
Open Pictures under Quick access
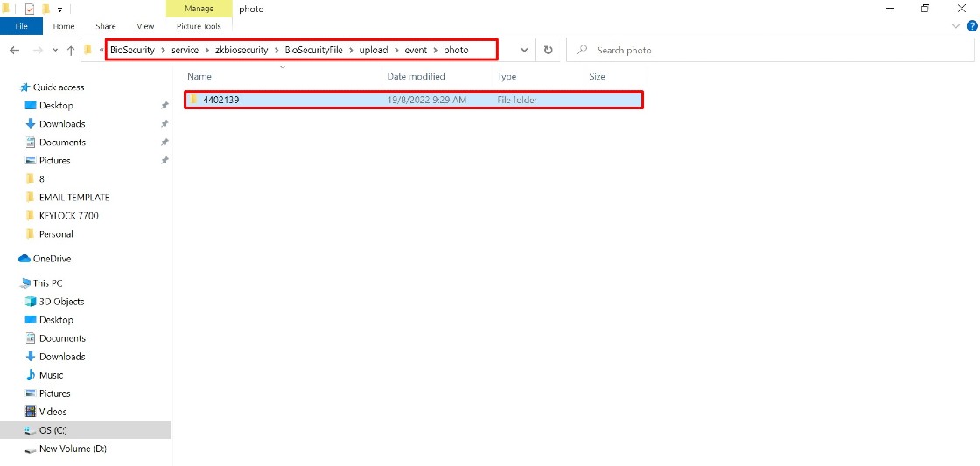tap(54, 161)
